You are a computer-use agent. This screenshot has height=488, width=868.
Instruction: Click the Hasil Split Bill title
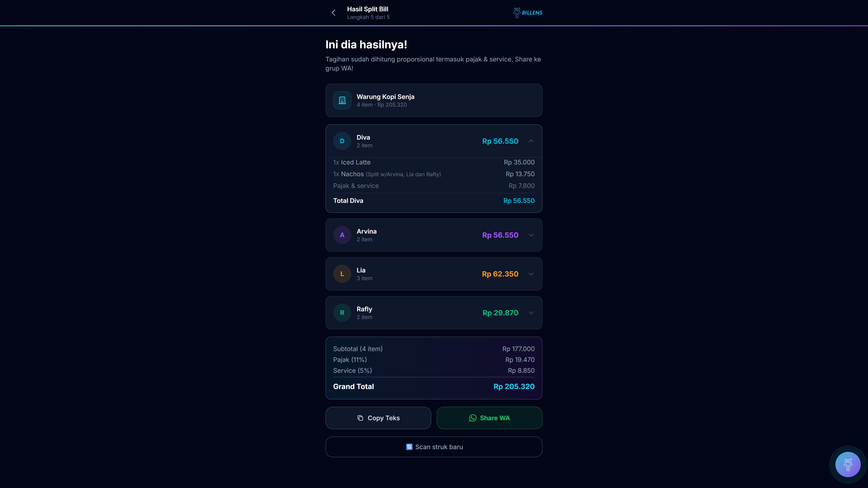click(x=368, y=9)
